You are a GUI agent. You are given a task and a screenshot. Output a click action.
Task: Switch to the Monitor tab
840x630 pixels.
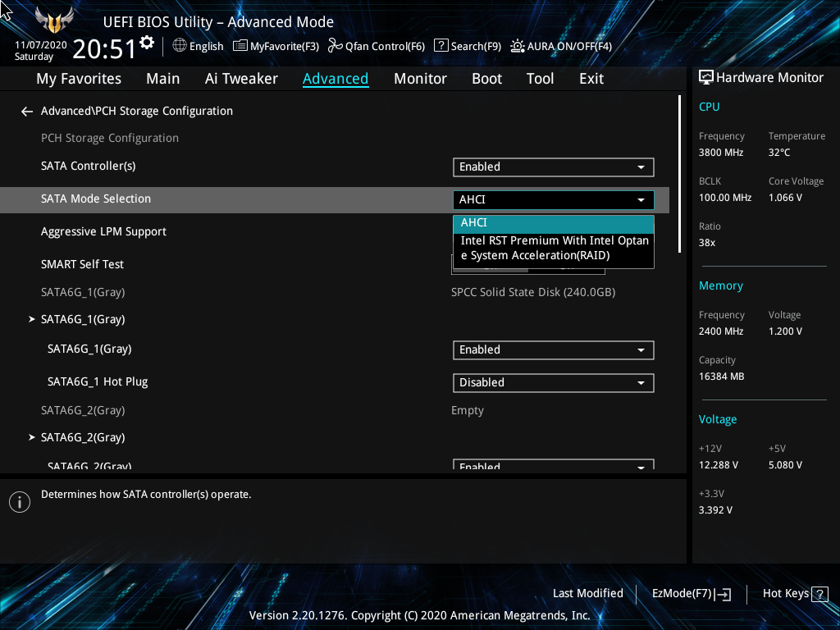click(x=420, y=79)
